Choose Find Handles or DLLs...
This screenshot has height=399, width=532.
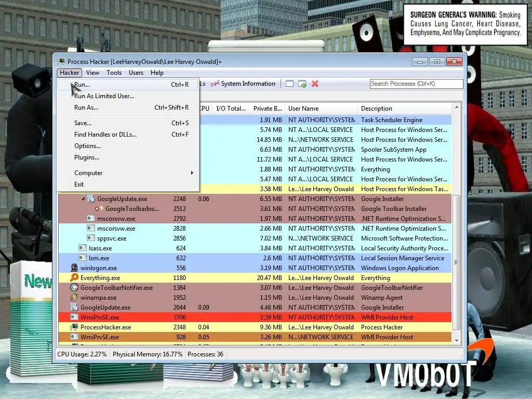click(x=128, y=135)
